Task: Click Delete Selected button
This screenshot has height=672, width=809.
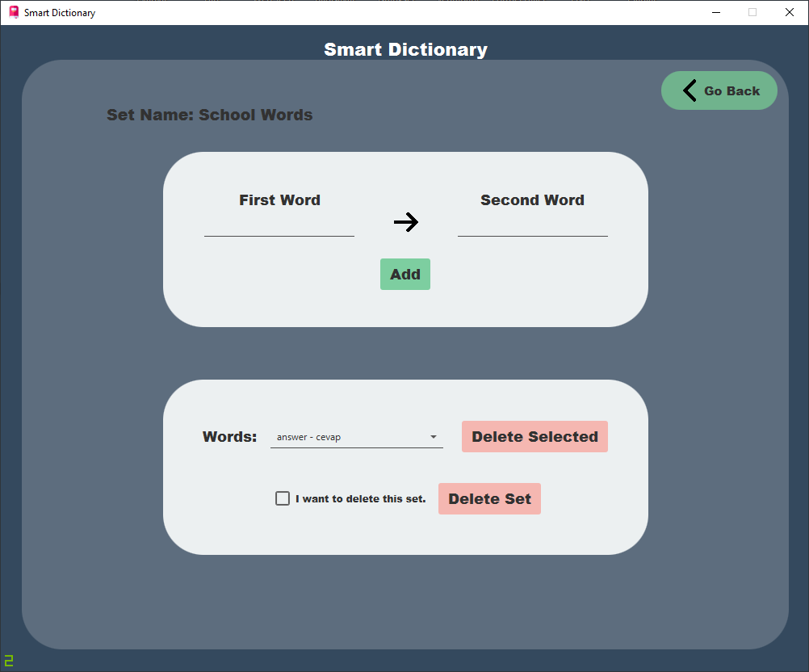Action: [534, 437]
